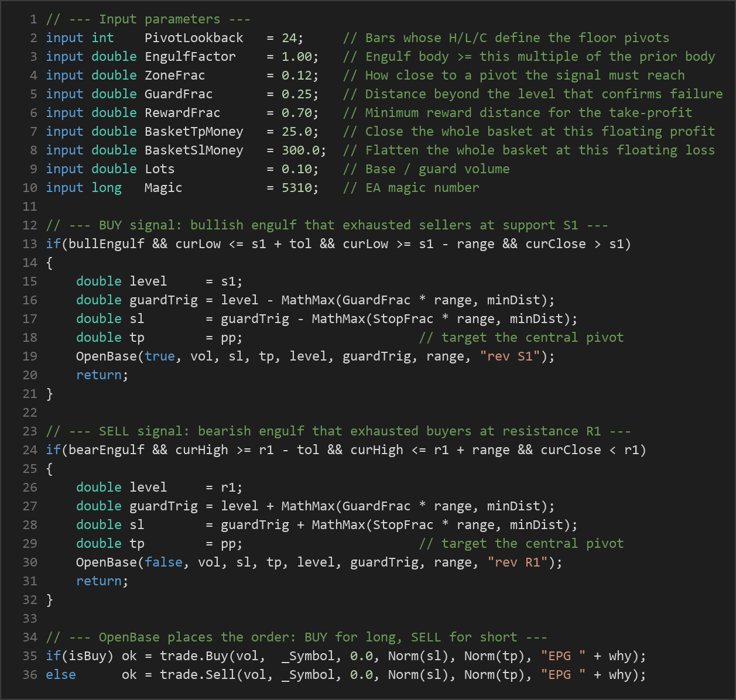Click the string "rev R1"

pos(518,562)
